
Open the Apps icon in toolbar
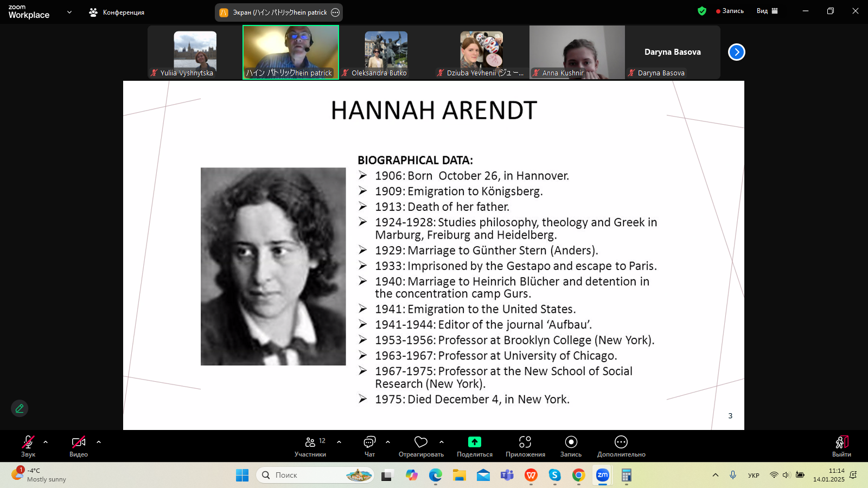tap(525, 442)
